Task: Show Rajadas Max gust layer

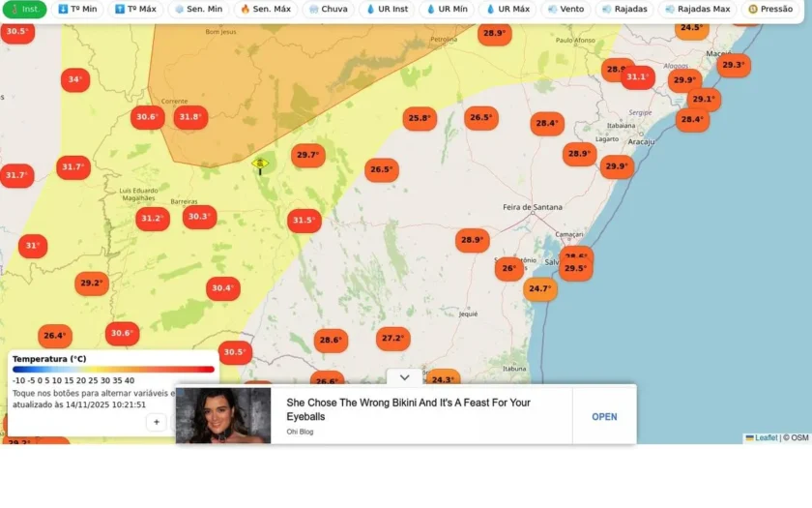Action: (x=698, y=9)
